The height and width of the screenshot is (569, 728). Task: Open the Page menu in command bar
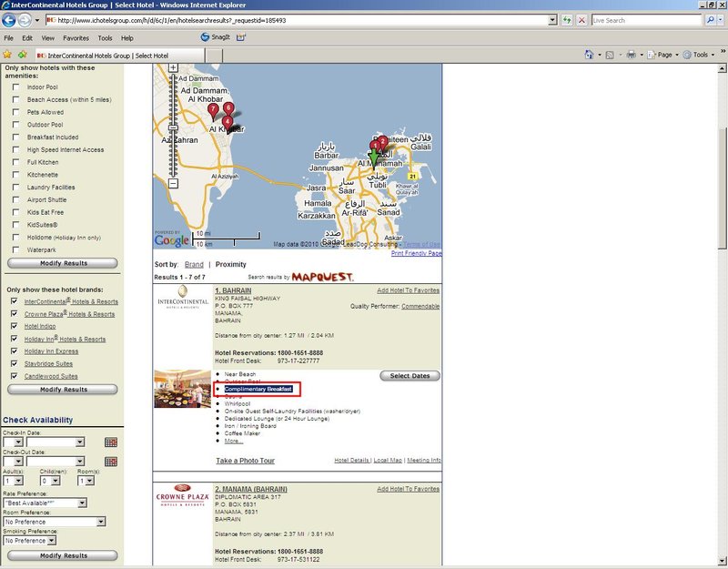click(662, 55)
